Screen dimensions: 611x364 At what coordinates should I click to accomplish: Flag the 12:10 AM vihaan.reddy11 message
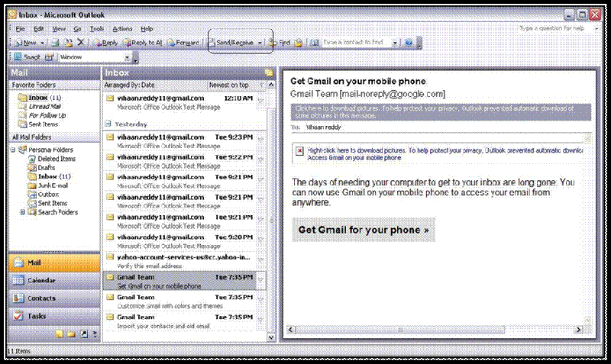(x=260, y=101)
